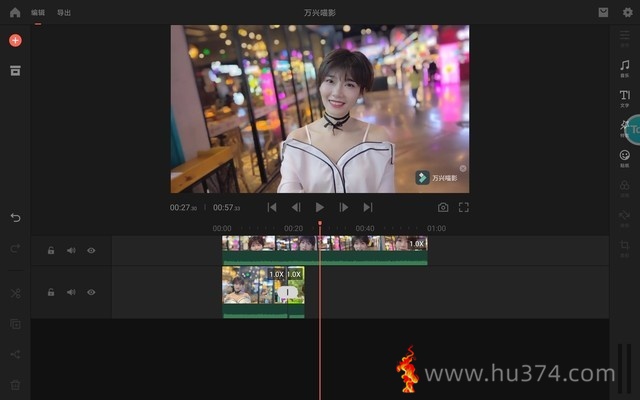The height and width of the screenshot is (400, 640).
Task: Split clip with the scissors tool
Action: coord(16,293)
